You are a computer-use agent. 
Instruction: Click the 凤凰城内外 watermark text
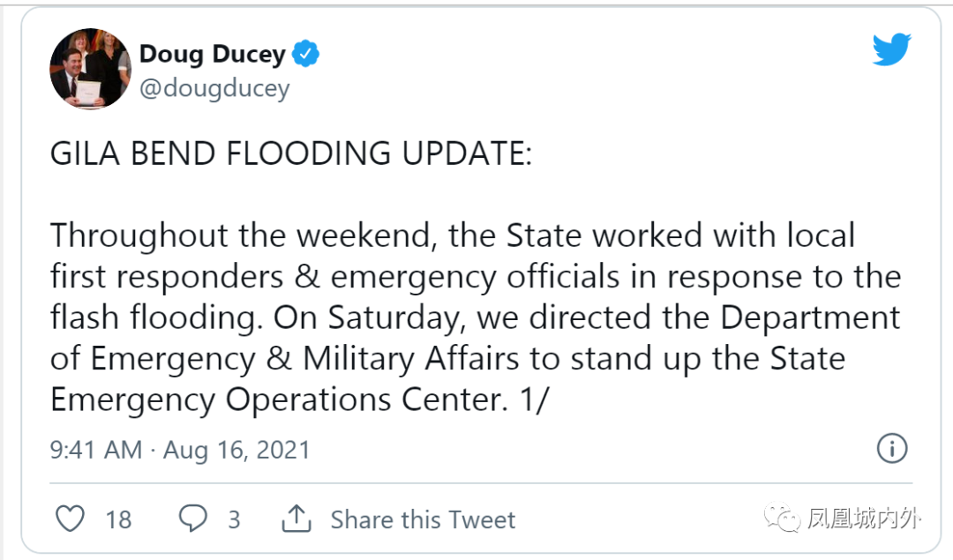(x=864, y=519)
